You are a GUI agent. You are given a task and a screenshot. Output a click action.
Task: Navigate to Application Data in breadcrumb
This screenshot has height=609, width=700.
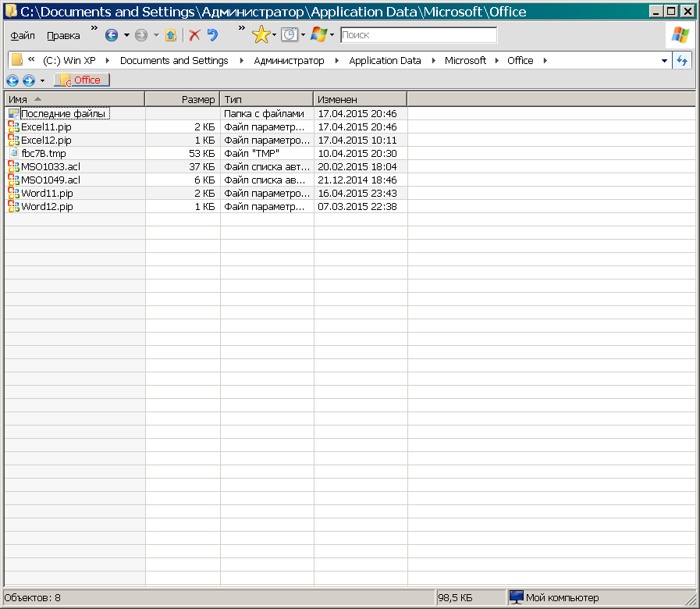click(385, 61)
